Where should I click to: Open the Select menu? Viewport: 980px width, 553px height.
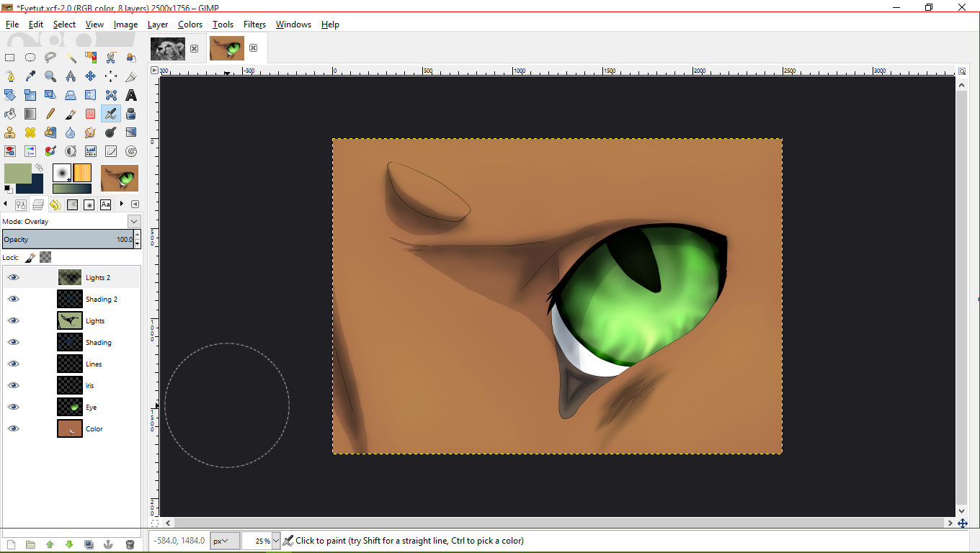[64, 24]
